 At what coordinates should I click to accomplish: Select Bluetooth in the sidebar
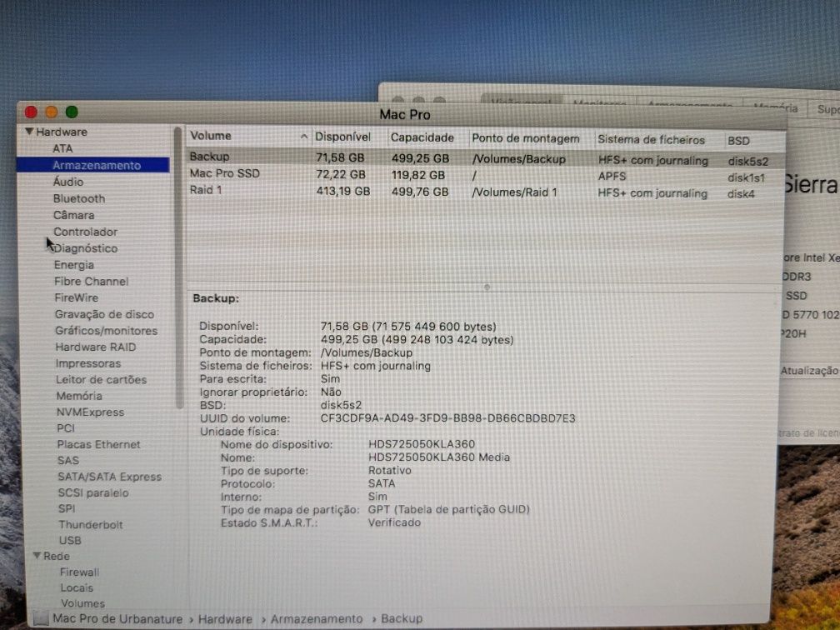point(78,198)
